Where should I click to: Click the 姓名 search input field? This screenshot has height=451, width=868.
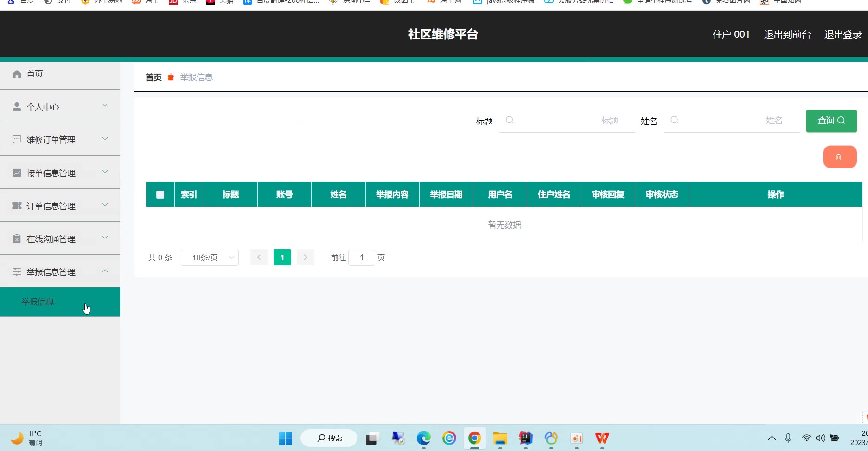[x=732, y=121]
